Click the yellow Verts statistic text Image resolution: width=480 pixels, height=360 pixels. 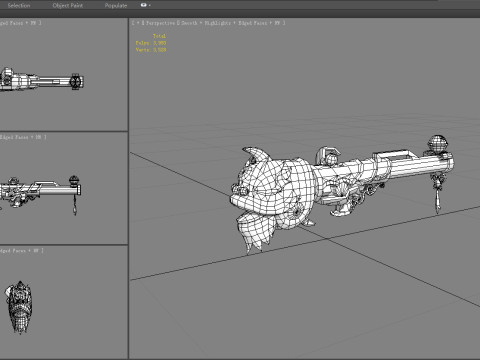pyautogui.click(x=151, y=50)
